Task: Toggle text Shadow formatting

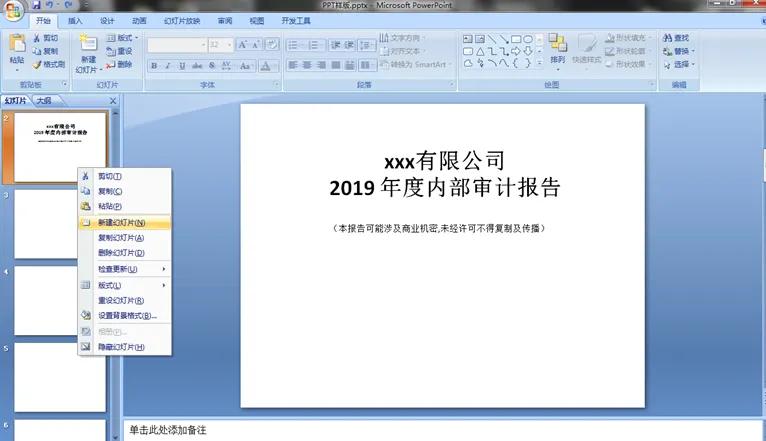Action: [212, 65]
